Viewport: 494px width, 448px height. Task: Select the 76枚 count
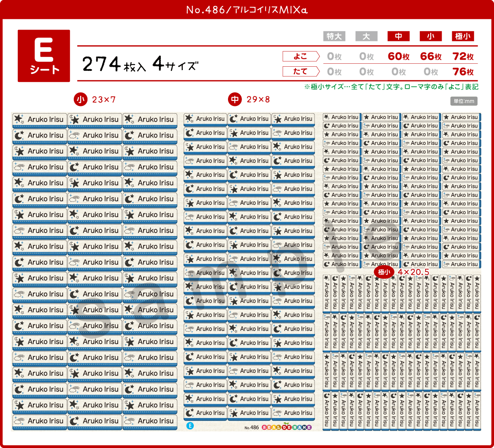click(x=463, y=72)
